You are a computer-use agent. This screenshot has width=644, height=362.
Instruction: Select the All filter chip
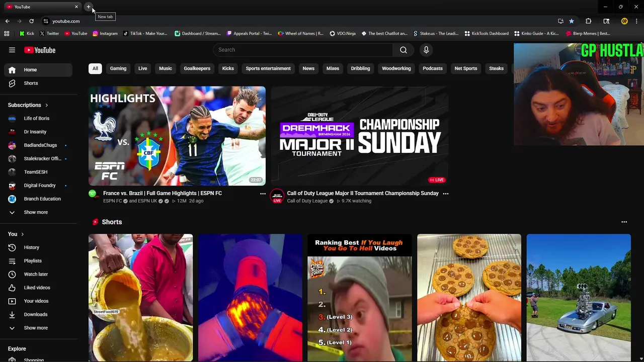95,68
